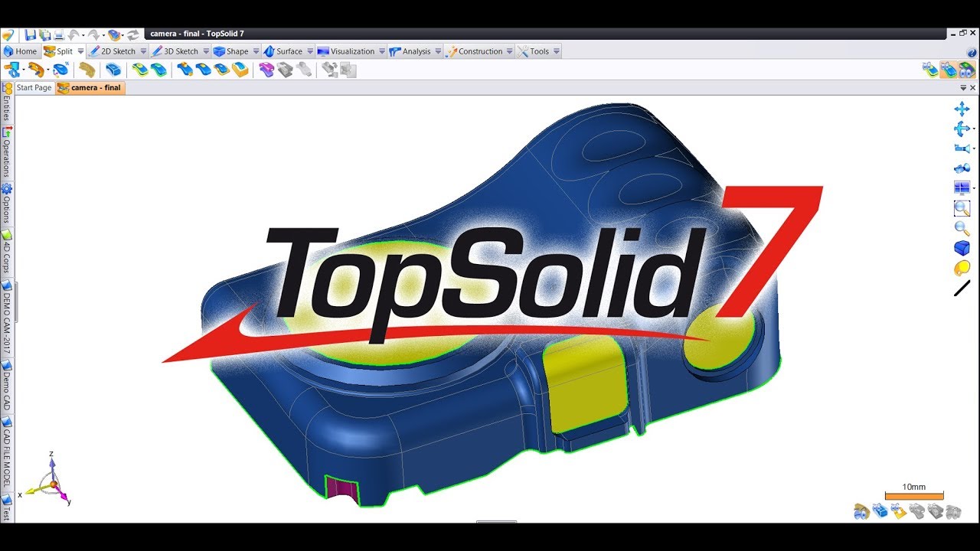The height and width of the screenshot is (551, 980).
Task: Click the blue boxed shape Split icon
Action: tap(113, 70)
